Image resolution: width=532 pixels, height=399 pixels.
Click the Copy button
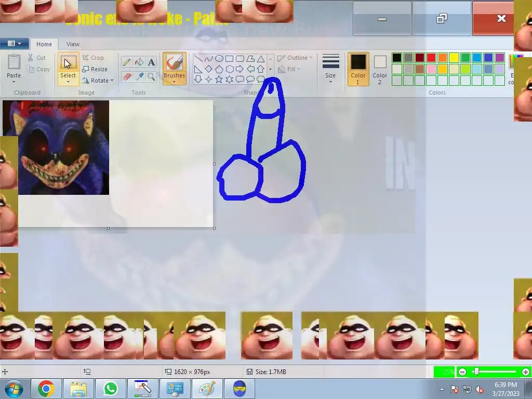pos(38,69)
